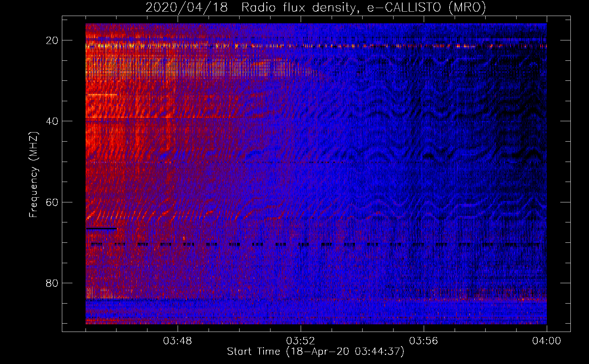Click the 60 MHz frequency tick label
589x364 pixels.
pos(52,202)
